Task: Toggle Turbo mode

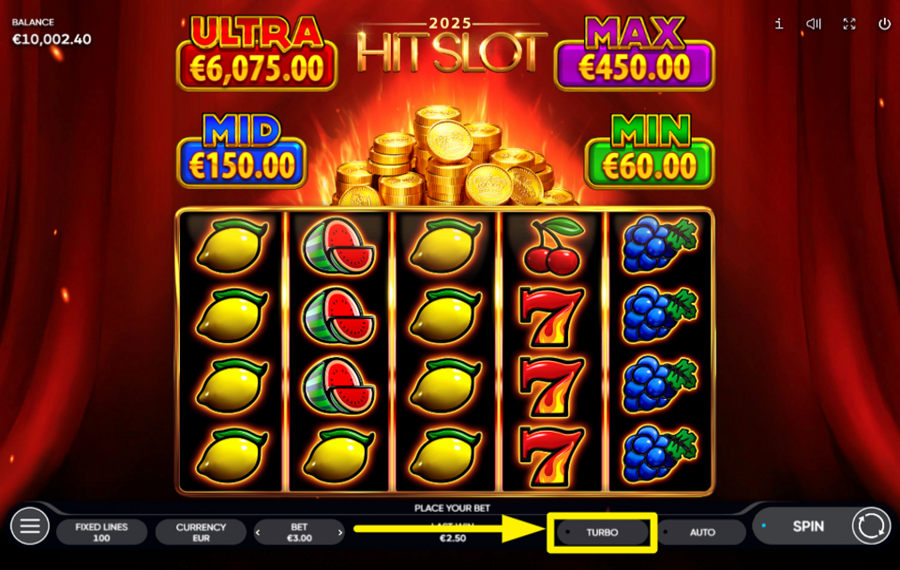Action: pos(602,532)
